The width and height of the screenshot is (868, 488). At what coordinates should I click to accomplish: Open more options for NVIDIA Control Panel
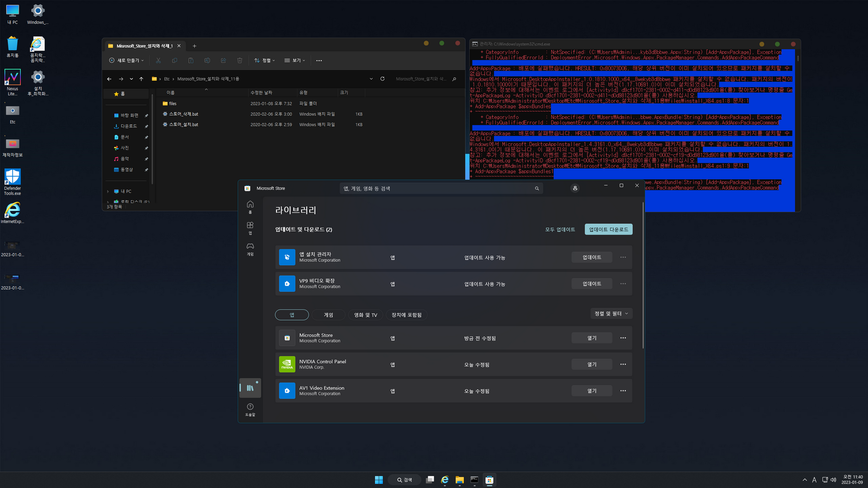click(x=623, y=364)
